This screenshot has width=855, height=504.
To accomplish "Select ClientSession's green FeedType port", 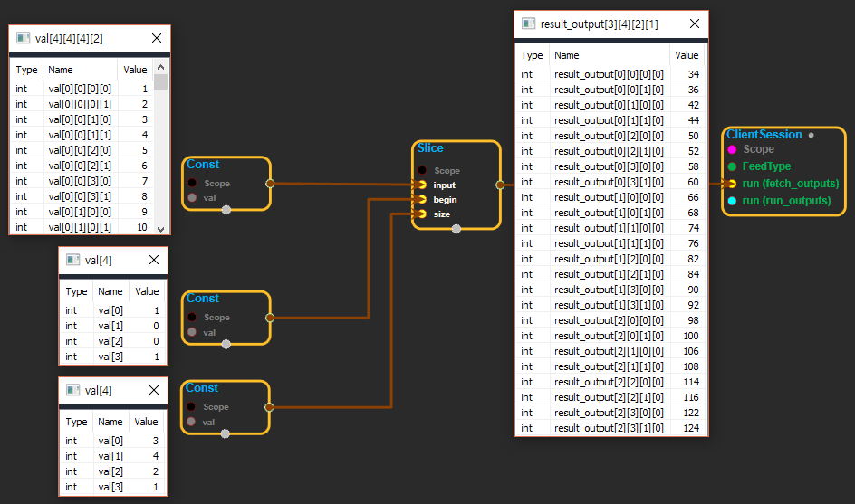I will click(731, 166).
